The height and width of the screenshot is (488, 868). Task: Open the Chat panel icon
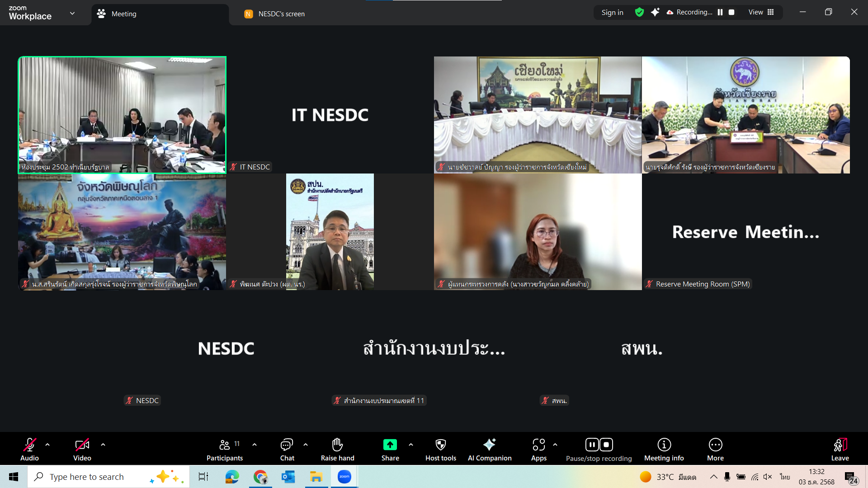[x=287, y=445]
